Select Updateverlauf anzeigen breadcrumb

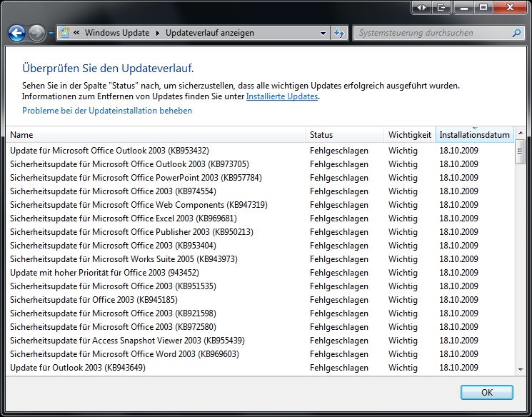210,33
